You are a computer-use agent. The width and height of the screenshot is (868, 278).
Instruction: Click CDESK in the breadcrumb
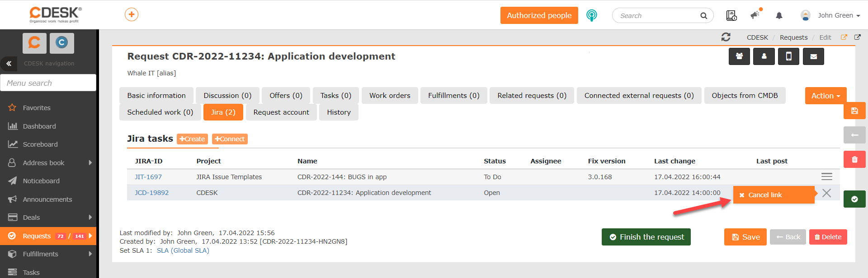757,37
